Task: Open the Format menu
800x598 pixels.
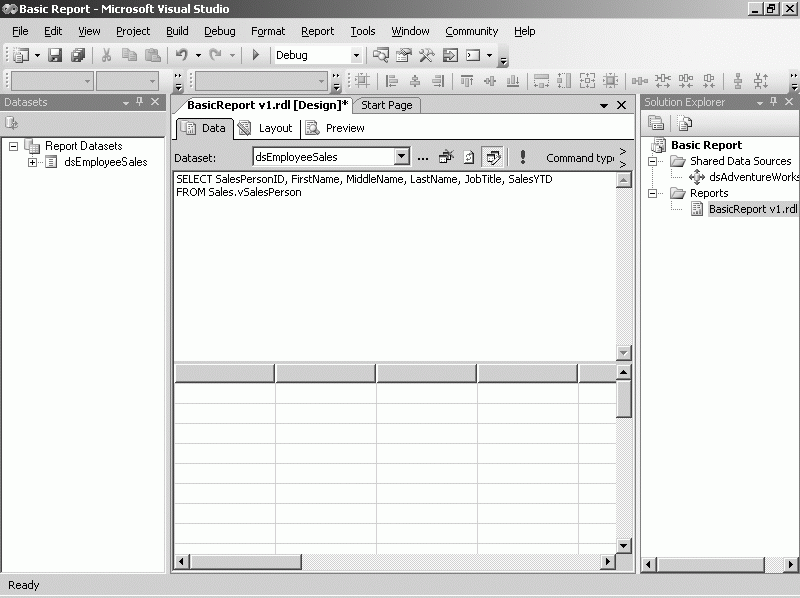Action: point(268,31)
